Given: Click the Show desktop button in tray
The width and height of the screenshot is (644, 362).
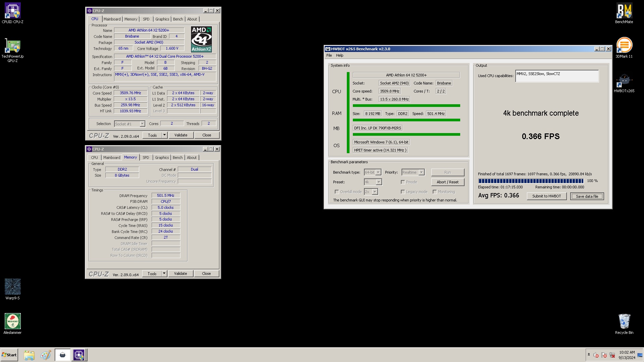Looking at the screenshot, I should coord(640,355).
